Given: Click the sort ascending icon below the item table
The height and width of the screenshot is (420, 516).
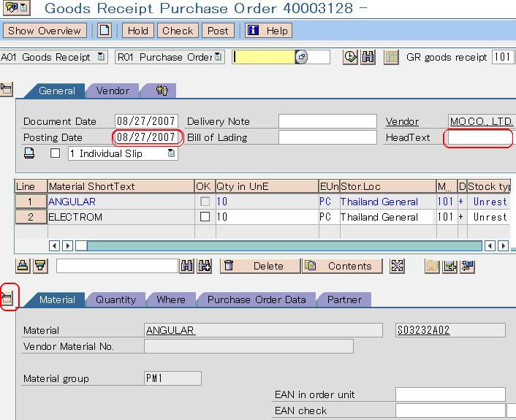Looking at the screenshot, I should click(x=23, y=265).
